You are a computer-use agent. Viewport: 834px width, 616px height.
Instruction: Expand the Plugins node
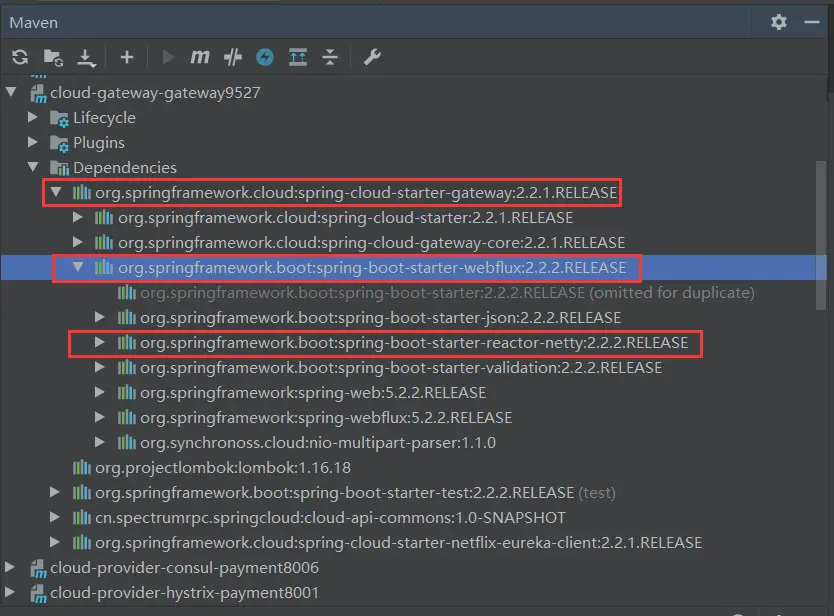click(x=32, y=141)
